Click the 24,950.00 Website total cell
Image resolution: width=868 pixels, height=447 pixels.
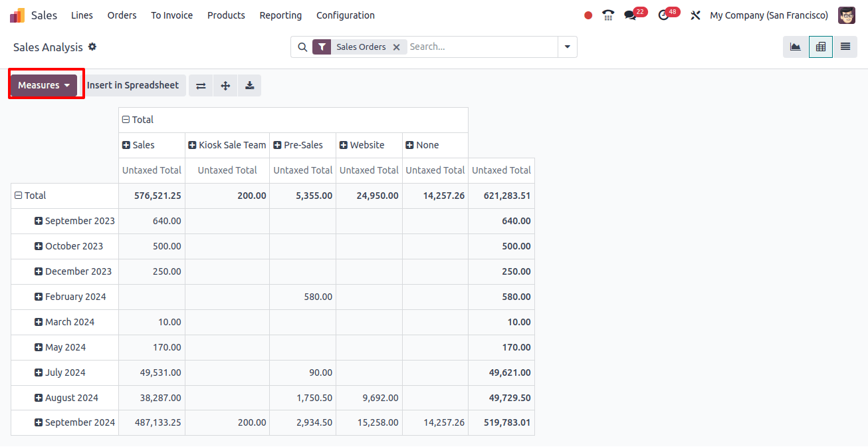point(369,196)
